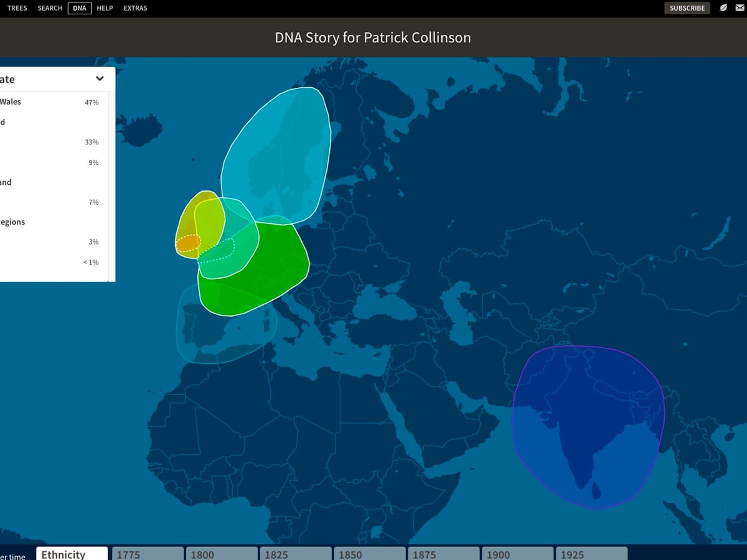Go to 1875 on the timeline

tap(443, 554)
